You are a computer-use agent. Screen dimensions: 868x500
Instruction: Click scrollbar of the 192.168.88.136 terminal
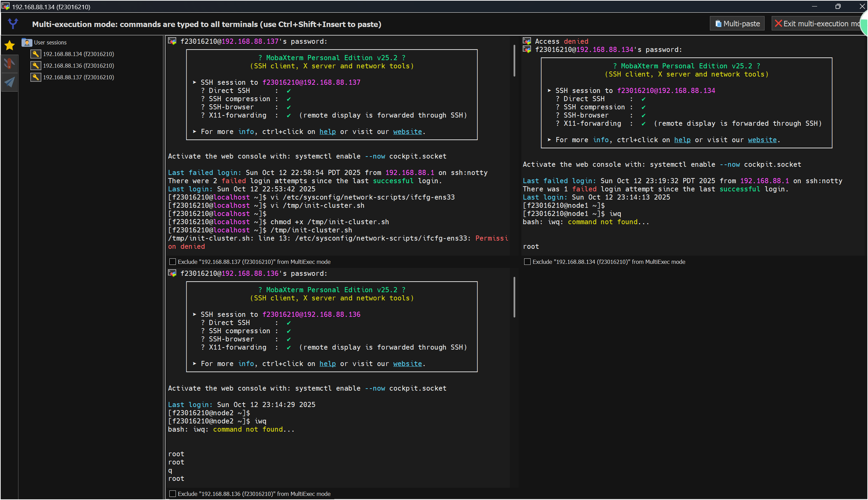pos(514,297)
